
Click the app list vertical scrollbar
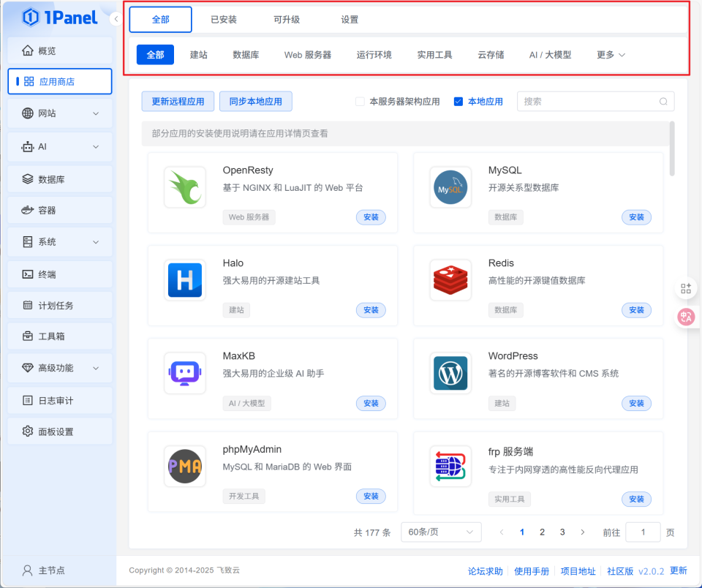[671, 148]
